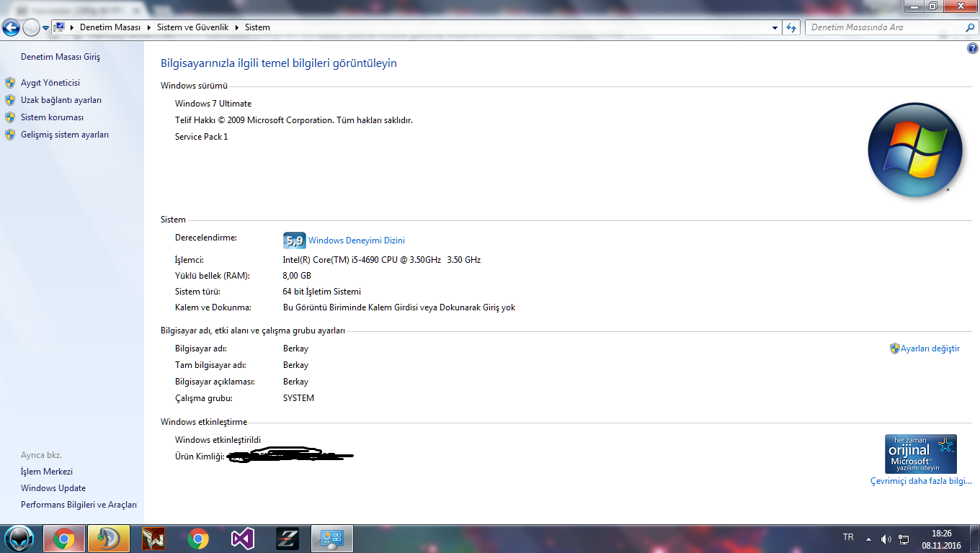Screen dimensions: 980x553
Task: Click the Windows etkinleştirildi status text
Action: tap(218, 440)
